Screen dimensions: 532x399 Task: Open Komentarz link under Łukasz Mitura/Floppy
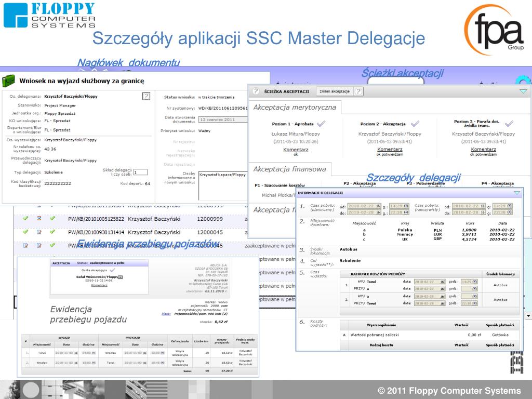pos(296,150)
